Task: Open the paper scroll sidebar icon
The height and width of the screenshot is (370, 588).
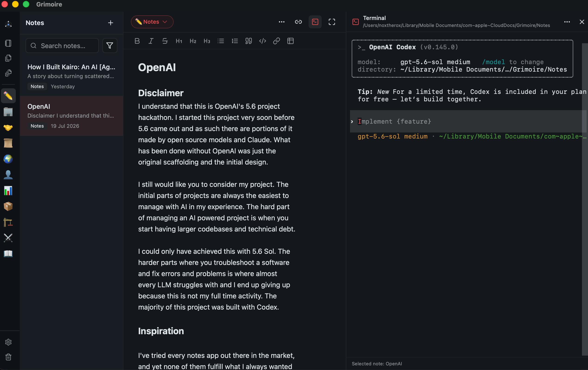Action: coord(8,143)
